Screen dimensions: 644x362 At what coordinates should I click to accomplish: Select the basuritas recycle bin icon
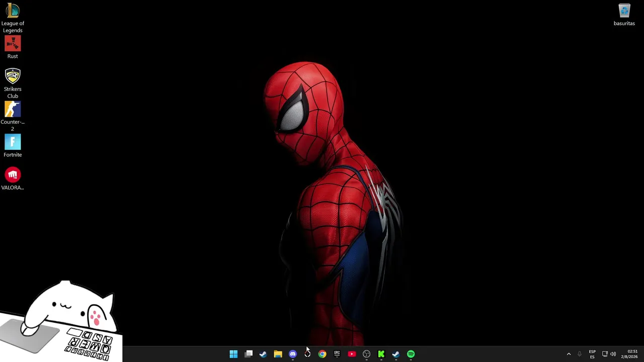pos(624,15)
